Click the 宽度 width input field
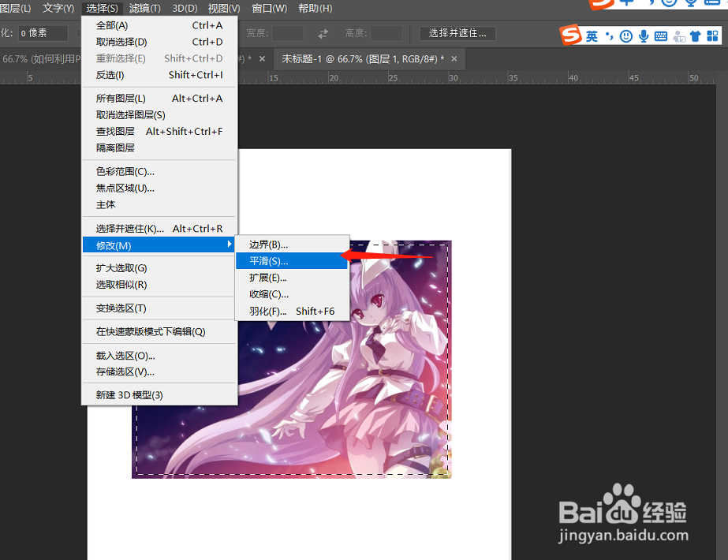This screenshot has height=560, width=728. click(x=288, y=33)
